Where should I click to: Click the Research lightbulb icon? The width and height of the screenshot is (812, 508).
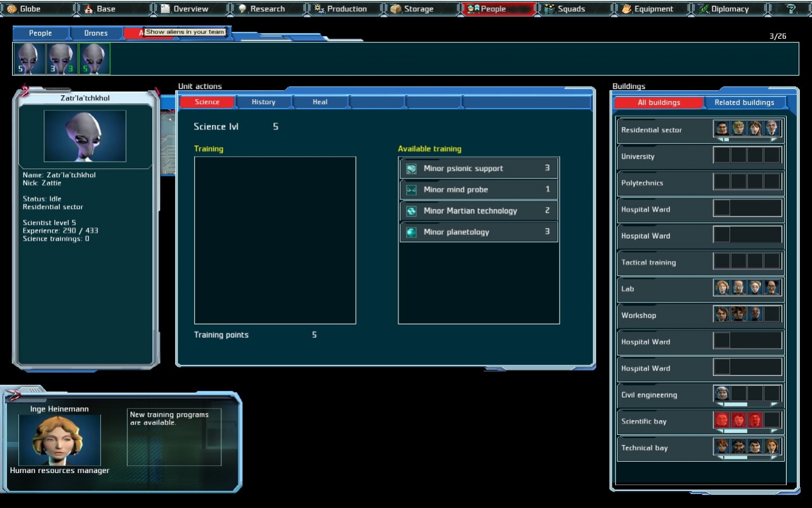(x=242, y=9)
